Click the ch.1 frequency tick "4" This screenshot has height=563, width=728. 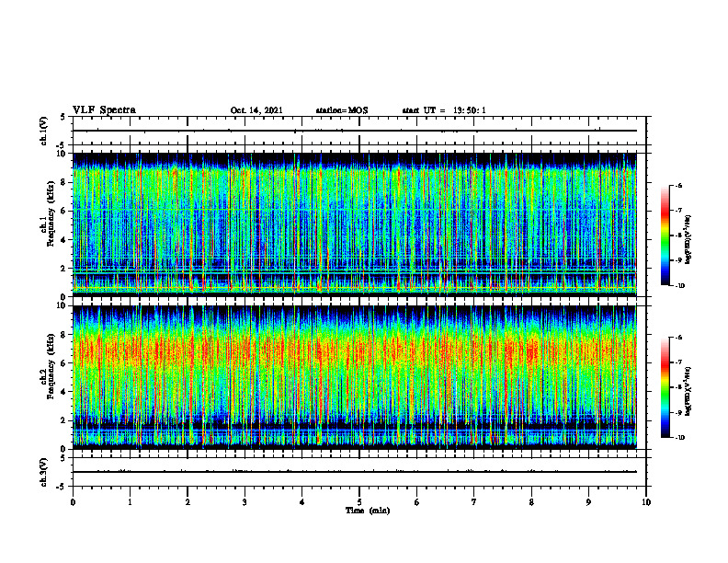coord(64,240)
